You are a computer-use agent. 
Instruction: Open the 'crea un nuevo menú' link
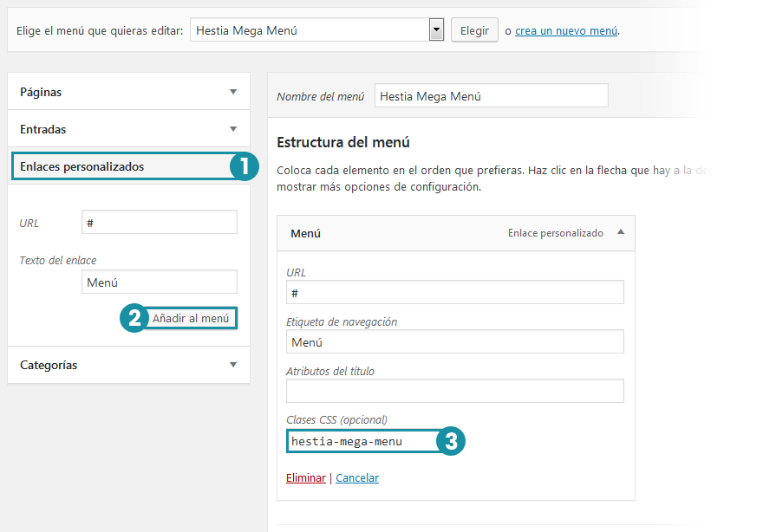(566, 31)
